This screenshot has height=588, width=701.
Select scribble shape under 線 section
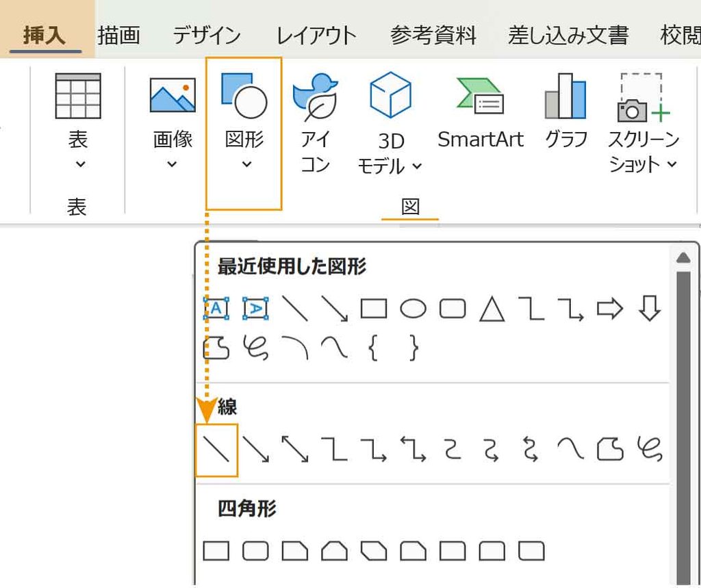[650, 449]
